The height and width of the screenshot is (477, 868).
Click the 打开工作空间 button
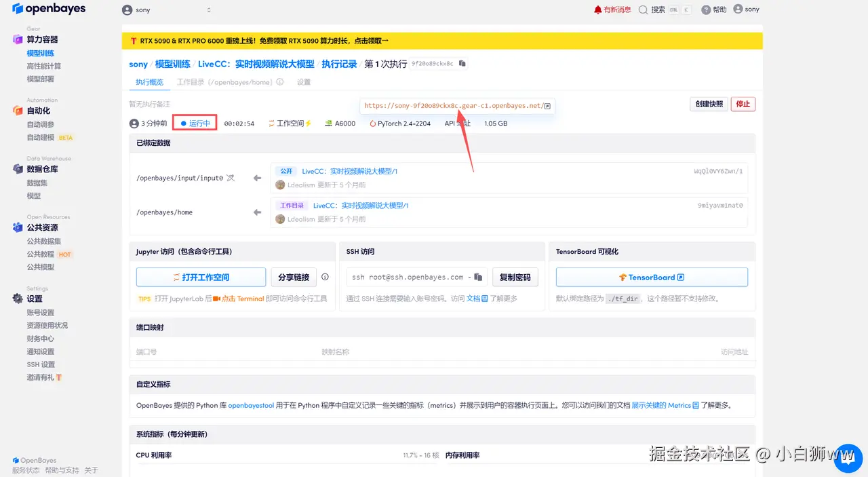click(201, 277)
